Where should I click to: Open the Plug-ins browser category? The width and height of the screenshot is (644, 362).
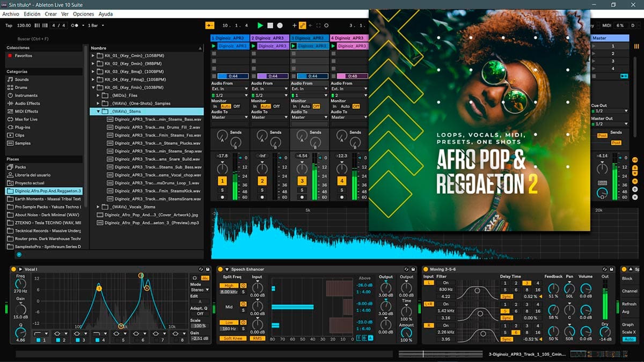tap(23, 127)
